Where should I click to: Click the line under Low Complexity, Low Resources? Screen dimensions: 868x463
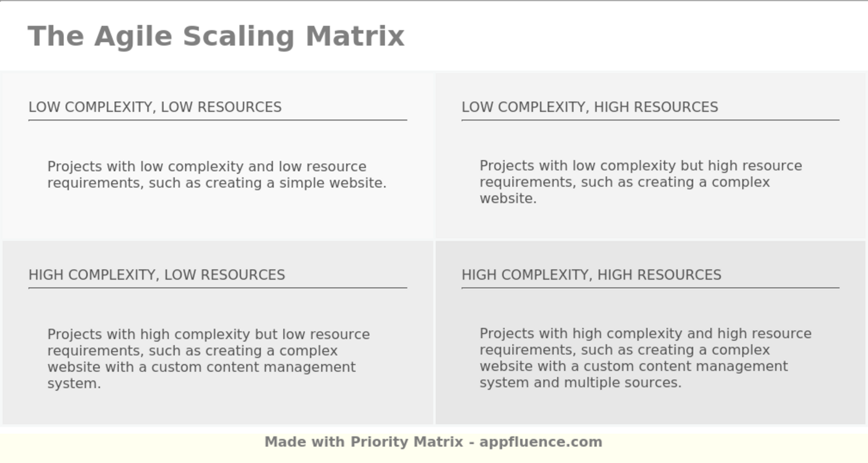coord(218,120)
